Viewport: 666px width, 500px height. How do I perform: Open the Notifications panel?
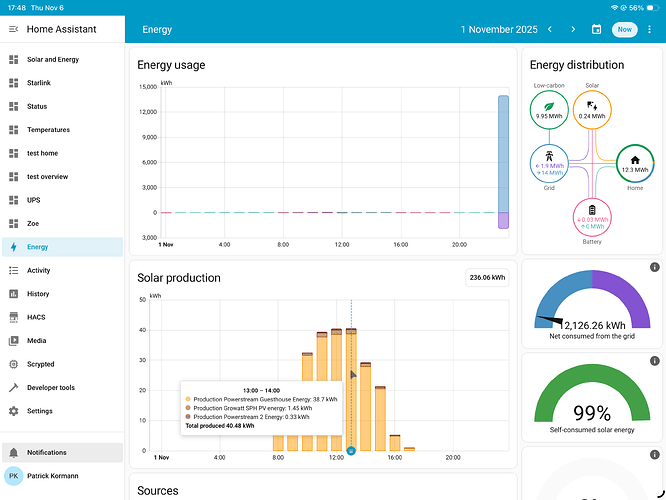[47, 453]
